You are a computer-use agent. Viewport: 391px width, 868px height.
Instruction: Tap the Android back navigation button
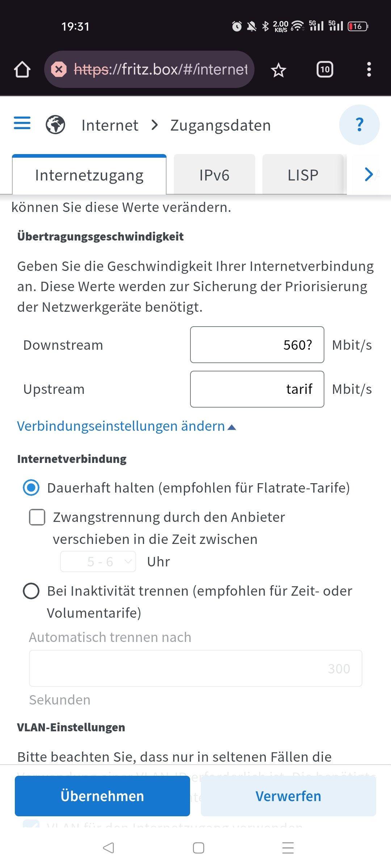108,847
